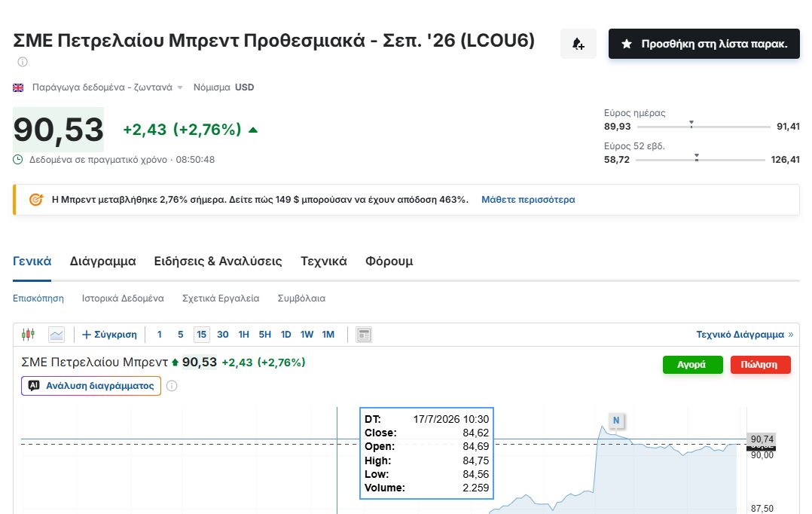
Task: Open the news layout icon in chart toolbar
Action: pyautogui.click(x=364, y=335)
